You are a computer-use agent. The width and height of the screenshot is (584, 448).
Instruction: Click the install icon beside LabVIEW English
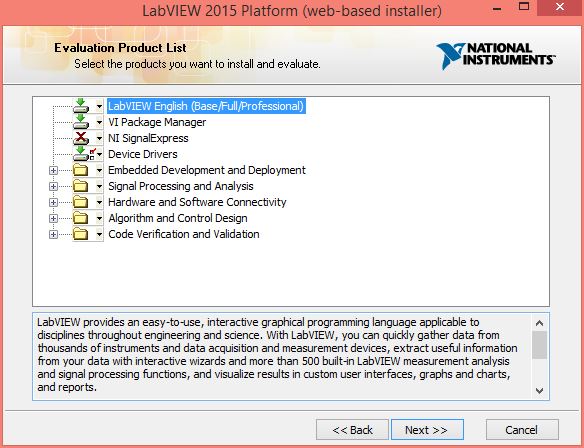click(x=80, y=106)
